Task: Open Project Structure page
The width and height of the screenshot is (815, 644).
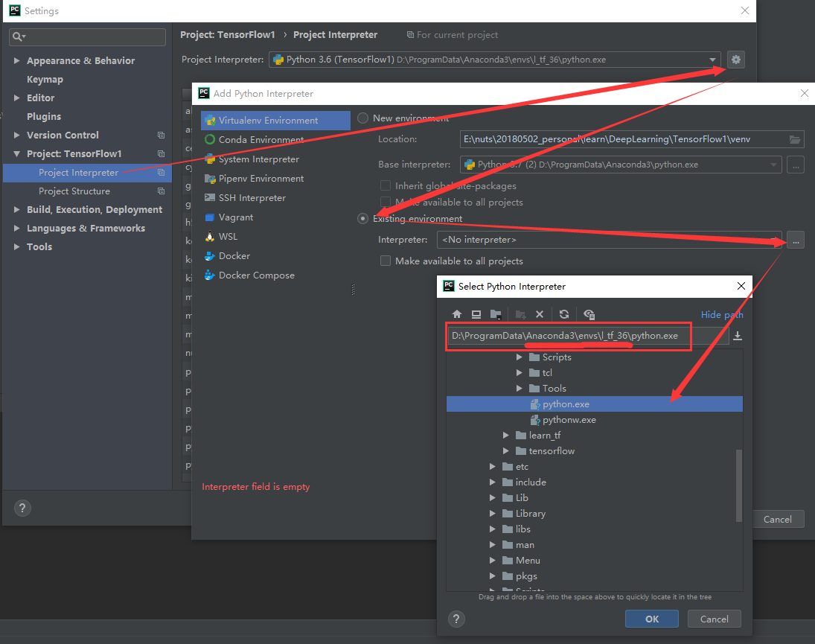Action: [74, 191]
